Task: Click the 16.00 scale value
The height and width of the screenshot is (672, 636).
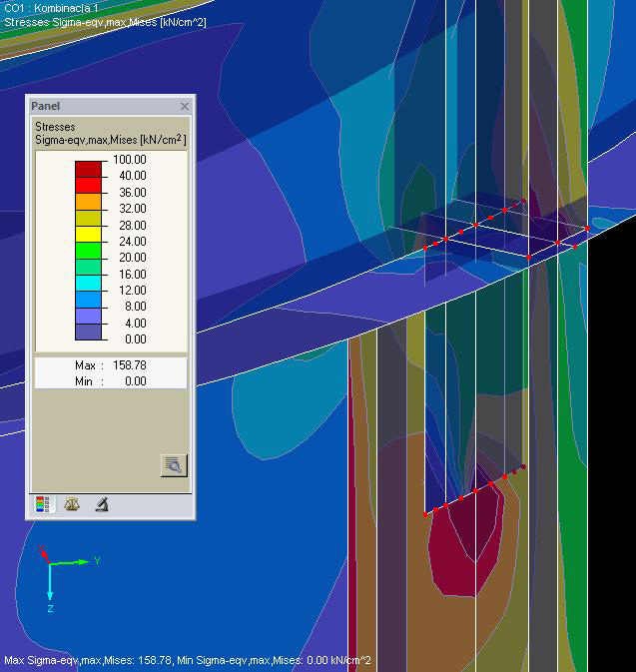Action: pyautogui.click(x=133, y=274)
